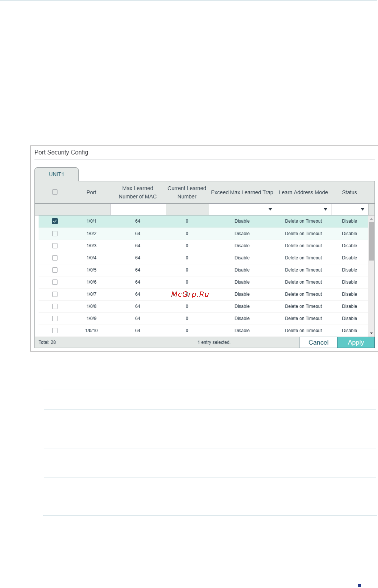Uncheck the checkbox for port 1/0/1
The image size is (378, 588).
pyautogui.click(x=55, y=221)
